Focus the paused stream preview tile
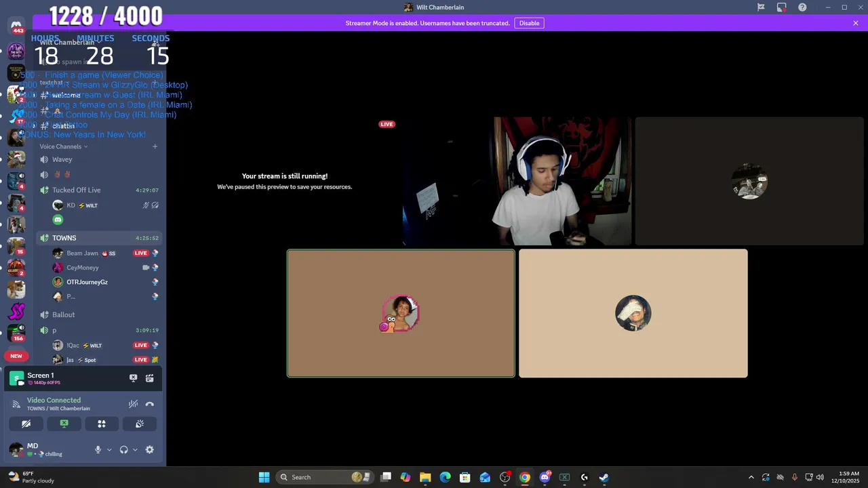Viewport: 868px width, 488px height. pos(284,181)
